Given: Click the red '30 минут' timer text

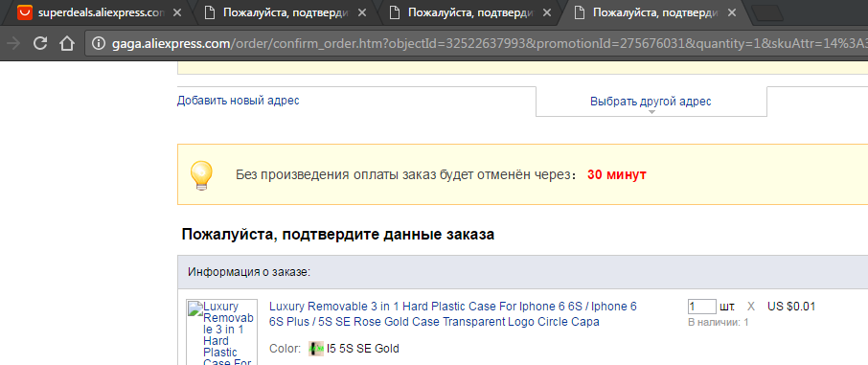Looking at the screenshot, I should (617, 175).
